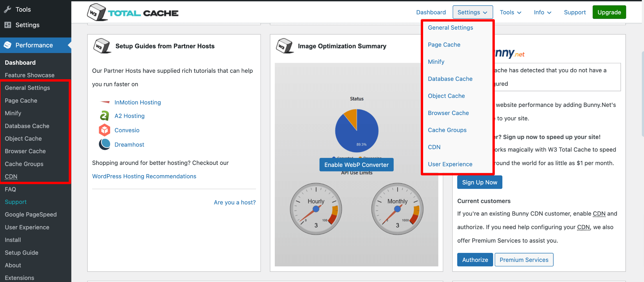Image resolution: width=644 pixels, height=282 pixels.
Task: Click the Dreamhost logo icon
Action: pyautogui.click(x=104, y=144)
